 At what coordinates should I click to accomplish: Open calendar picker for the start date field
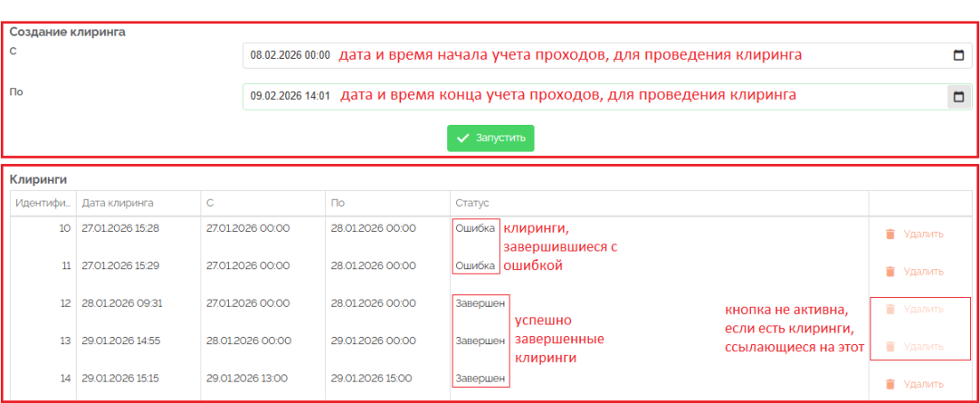pos(959,54)
